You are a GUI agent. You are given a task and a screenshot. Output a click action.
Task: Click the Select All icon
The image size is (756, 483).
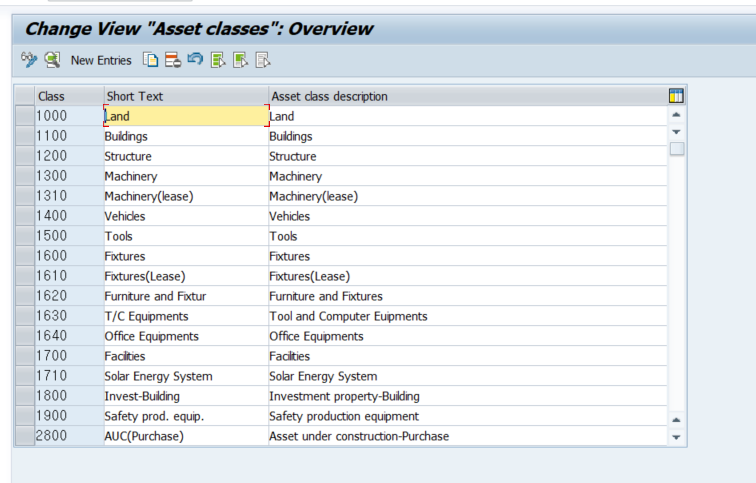click(x=218, y=60)
